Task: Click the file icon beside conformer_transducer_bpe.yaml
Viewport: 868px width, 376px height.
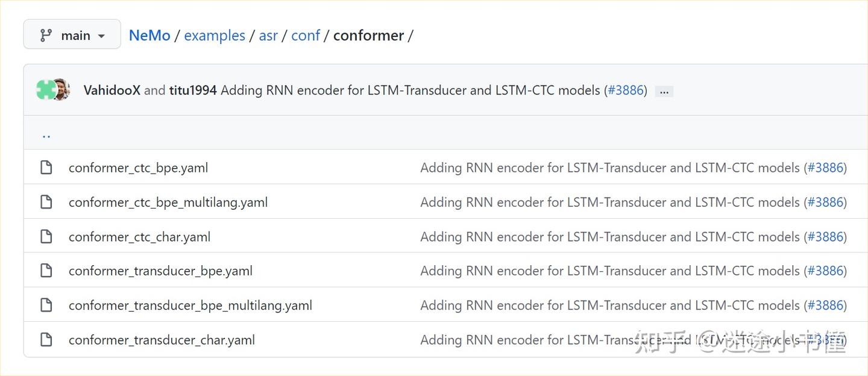Action: [x=46, y=271]
